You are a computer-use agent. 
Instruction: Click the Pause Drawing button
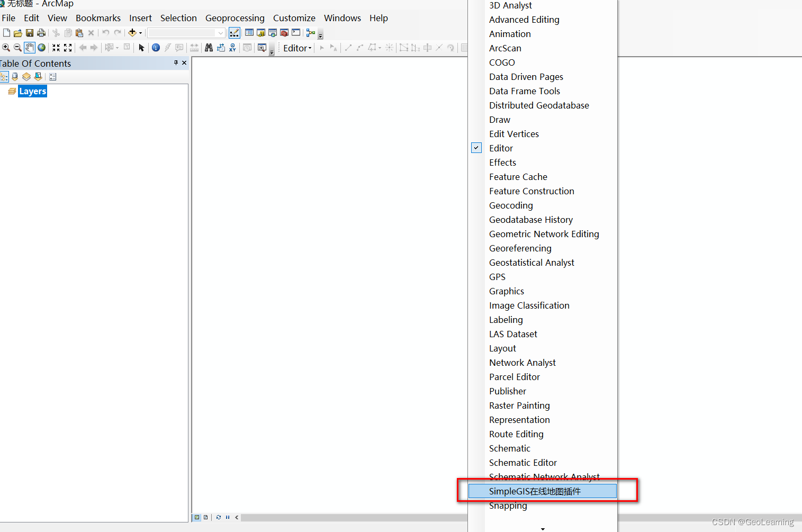228,517
